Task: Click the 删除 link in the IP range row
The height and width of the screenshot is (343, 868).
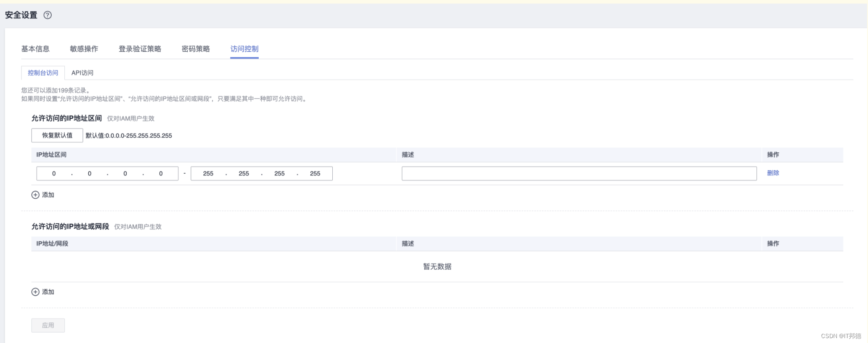Action: [773, 173]
